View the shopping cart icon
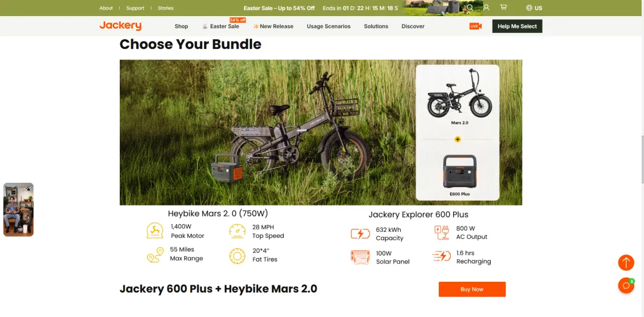 pos(503,7)
